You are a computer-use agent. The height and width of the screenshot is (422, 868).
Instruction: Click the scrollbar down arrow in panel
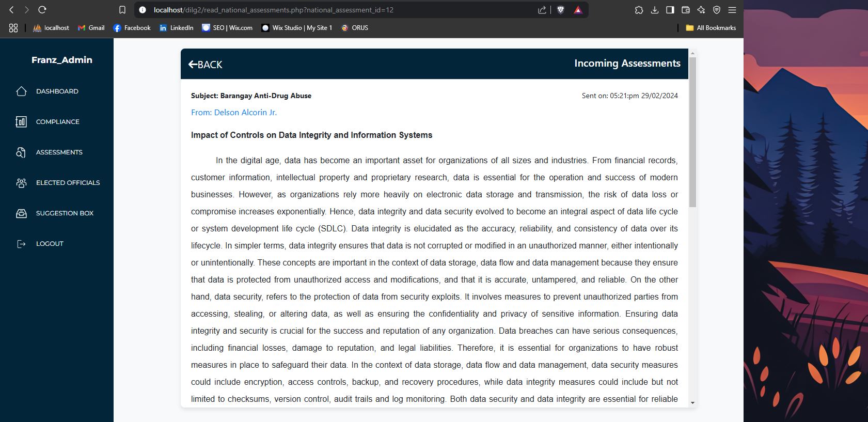(x=692, y=403)
